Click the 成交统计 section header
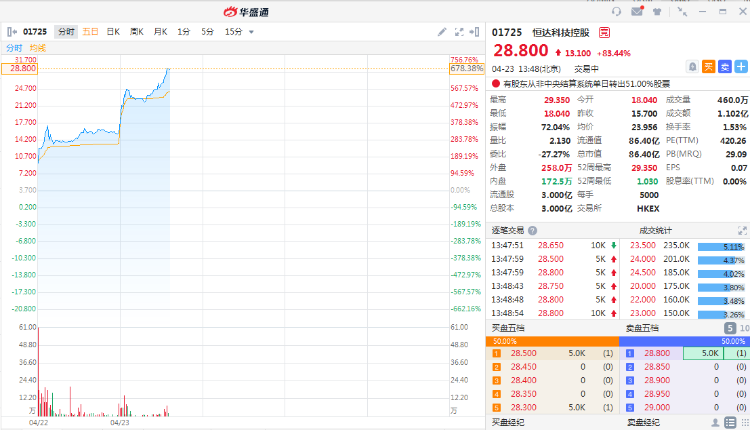750x430 pixels. (x=656, y=231)
